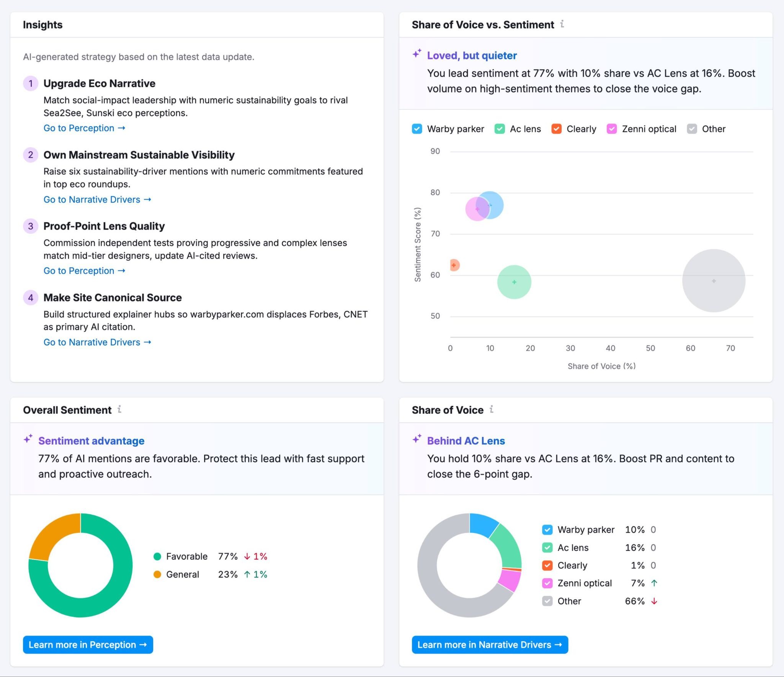784x677 pixels.
Task: Uncheck Clearly in the Share of Voice legend
Action: (x=547, y=565)
